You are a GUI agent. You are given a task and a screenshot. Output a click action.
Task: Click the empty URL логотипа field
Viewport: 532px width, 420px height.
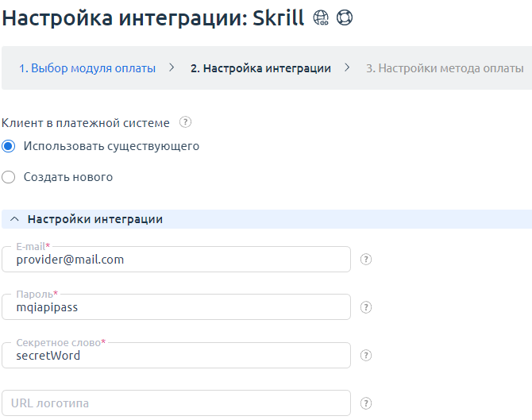pos(176,403)
